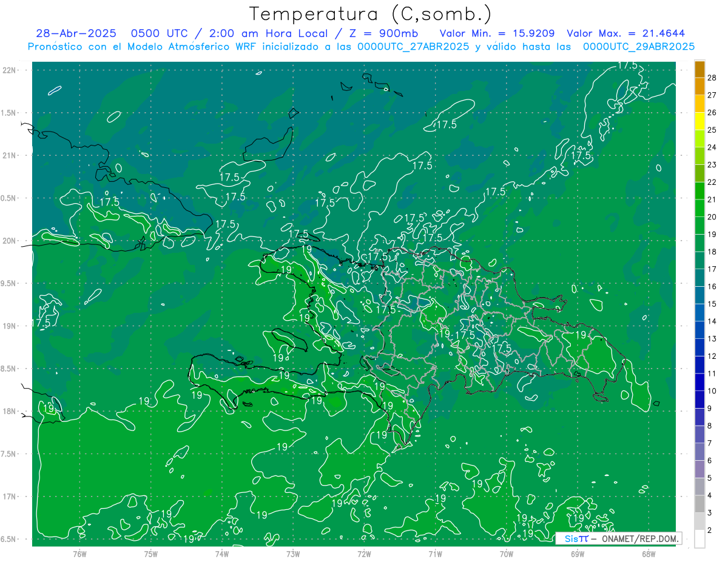Click the "7.5N" latitude axis label
Image resolution: width=728 pixels, height=562 pixels.
(x=10, y=454)
